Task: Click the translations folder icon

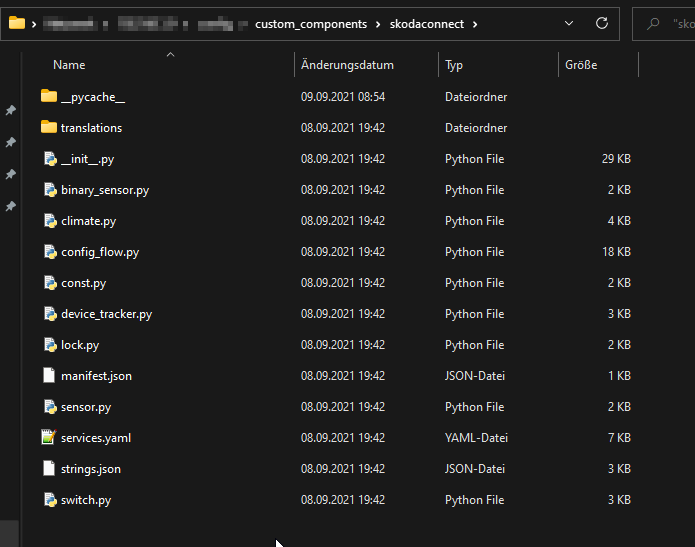Action: [x=49, y=128]
